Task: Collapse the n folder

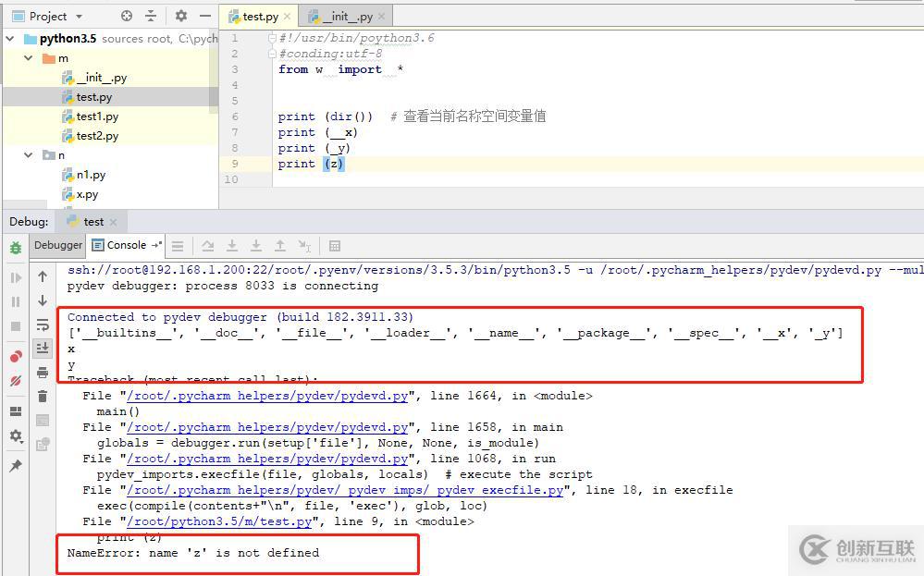Action: 29,155
